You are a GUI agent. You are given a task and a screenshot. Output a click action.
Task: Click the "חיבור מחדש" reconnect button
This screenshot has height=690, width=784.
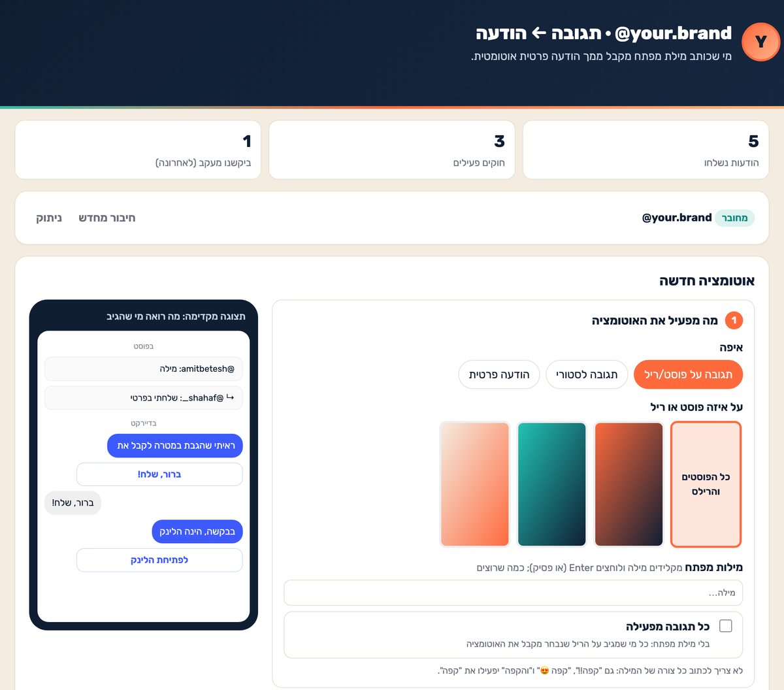(107, 218)
